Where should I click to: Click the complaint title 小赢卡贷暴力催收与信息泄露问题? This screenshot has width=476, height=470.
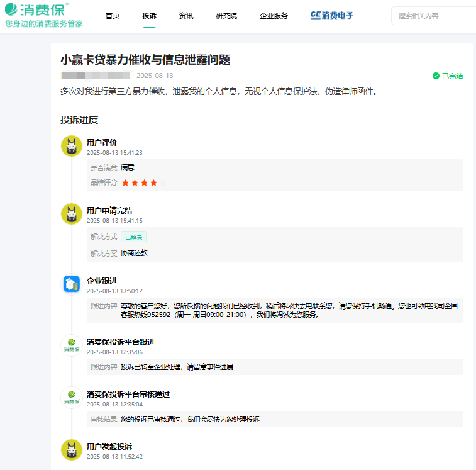[x=145, y=60]
